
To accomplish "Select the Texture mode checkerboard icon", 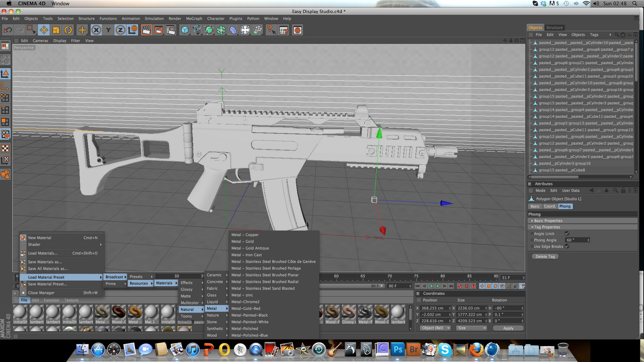I will (x=5, y=148).
